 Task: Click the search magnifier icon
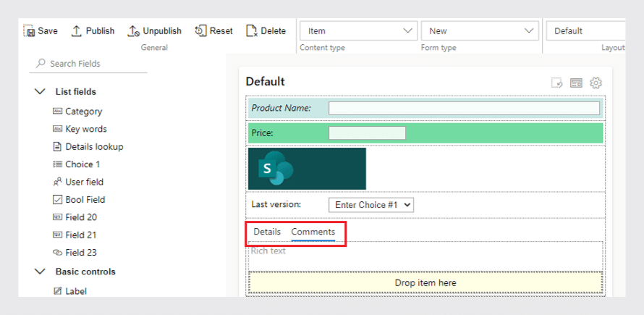(x=41, y=64)
